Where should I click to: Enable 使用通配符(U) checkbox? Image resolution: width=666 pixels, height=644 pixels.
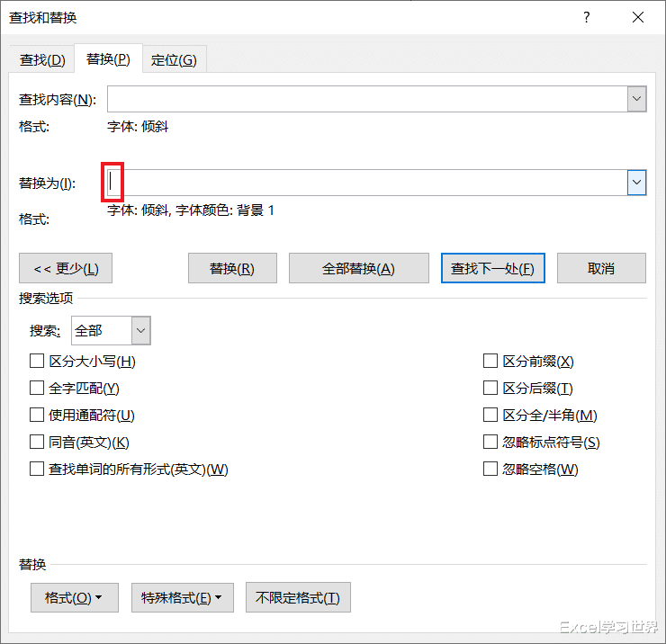coord(37,416)
